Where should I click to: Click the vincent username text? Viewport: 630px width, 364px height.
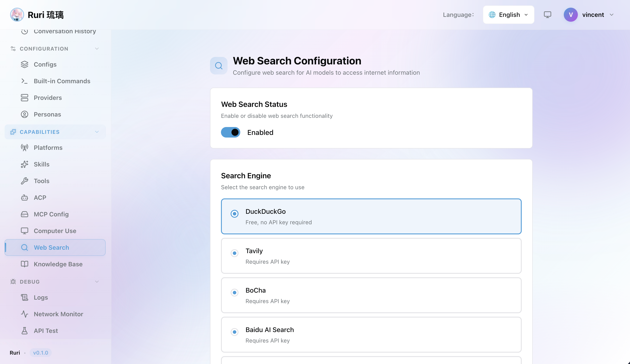[x=593, y=15]
